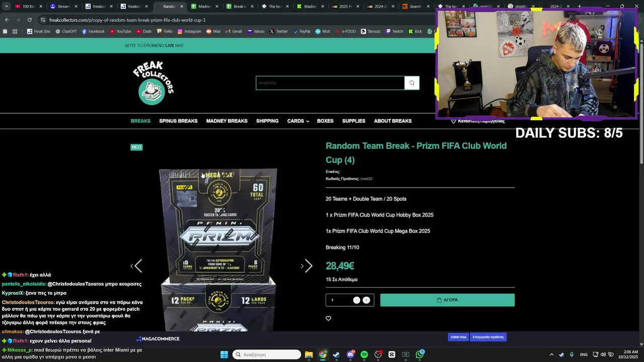This screenshot has height=362, width=644.
Task: Open the SPINUS BREAKS menu item
Action: click(x=178, y=121)
